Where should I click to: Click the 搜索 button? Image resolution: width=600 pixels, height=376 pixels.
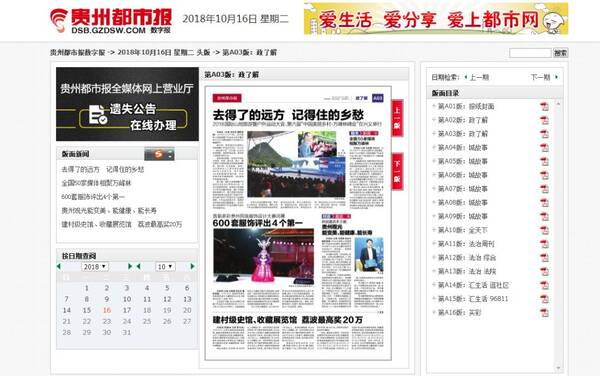[561, 53]
